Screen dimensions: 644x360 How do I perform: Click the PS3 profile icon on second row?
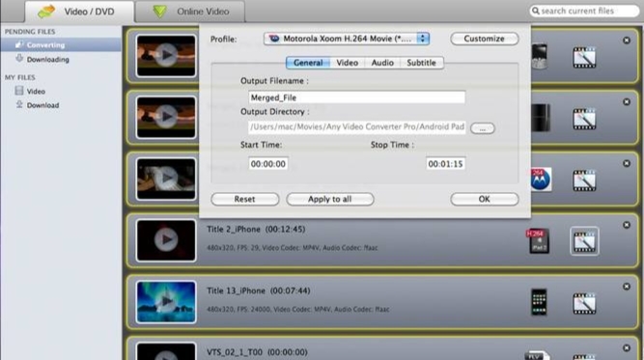click(x=541, y=118)
